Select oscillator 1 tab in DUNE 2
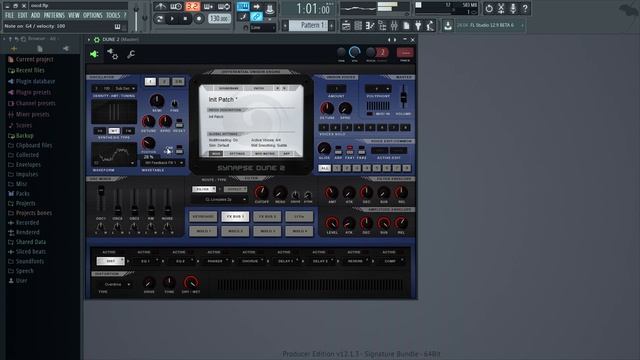The image size is (640, 360). pyautogui.click(x=150, y=82)
